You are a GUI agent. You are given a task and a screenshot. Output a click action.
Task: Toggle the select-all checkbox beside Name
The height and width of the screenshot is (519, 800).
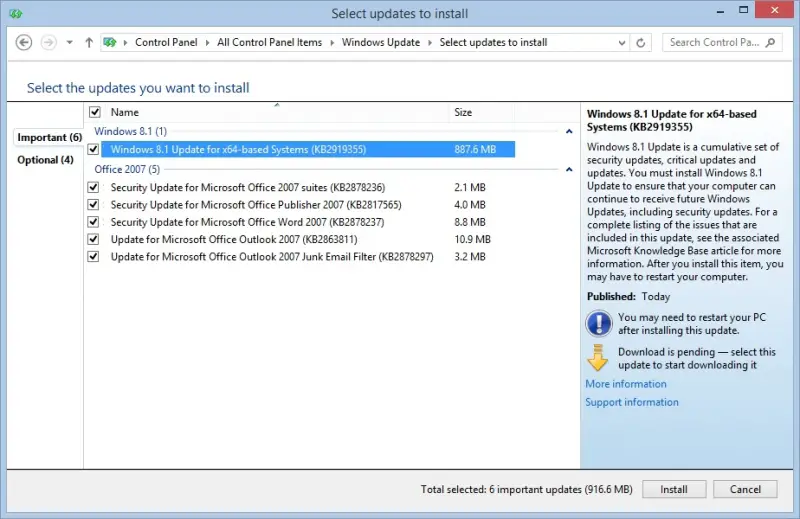pyautogui.click(x=94, y=112)
